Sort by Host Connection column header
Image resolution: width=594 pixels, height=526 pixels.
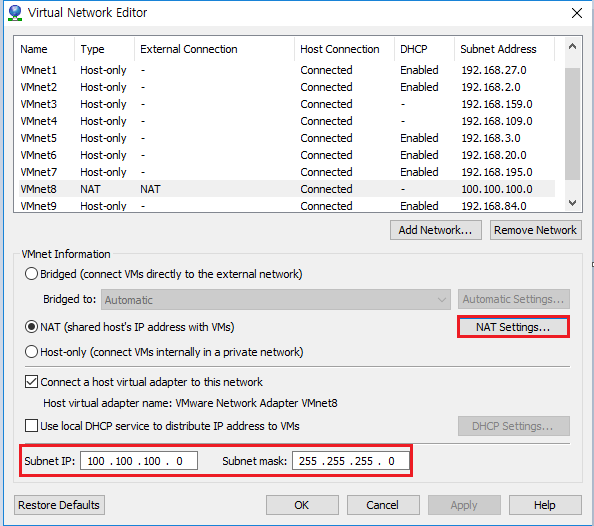coord(344,49)
